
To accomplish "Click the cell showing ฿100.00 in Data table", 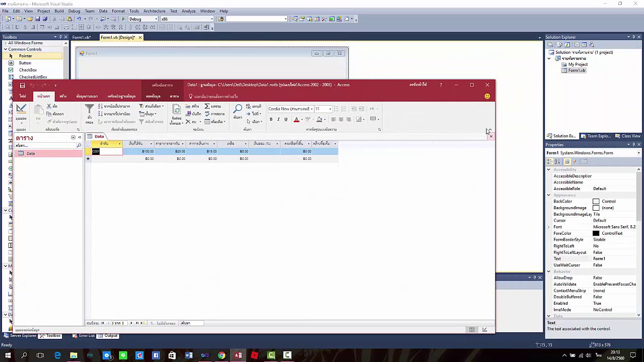I will (x=139, y=151).
